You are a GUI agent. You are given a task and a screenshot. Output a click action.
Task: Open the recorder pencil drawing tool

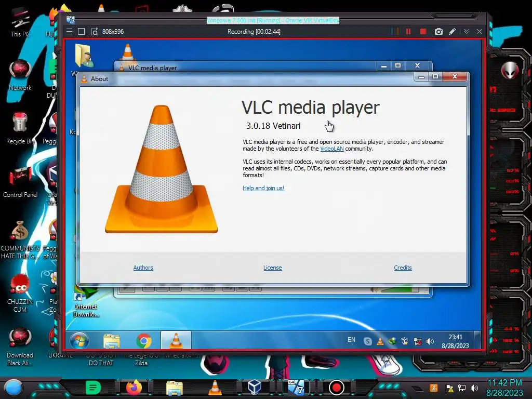(452, 32)
